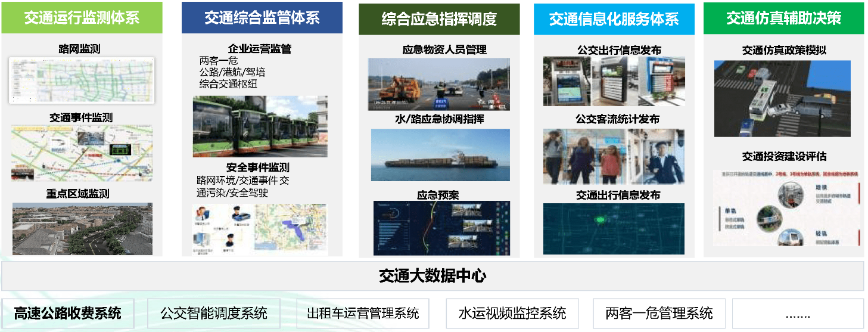Click the 应急物资人员管理 crane truck photo

point(438,84)
